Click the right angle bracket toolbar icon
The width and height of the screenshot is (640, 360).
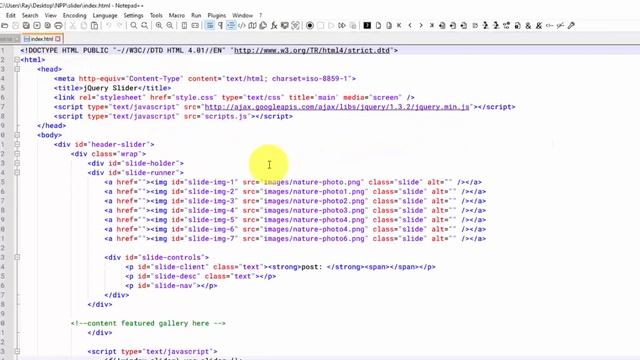[421, 26]
